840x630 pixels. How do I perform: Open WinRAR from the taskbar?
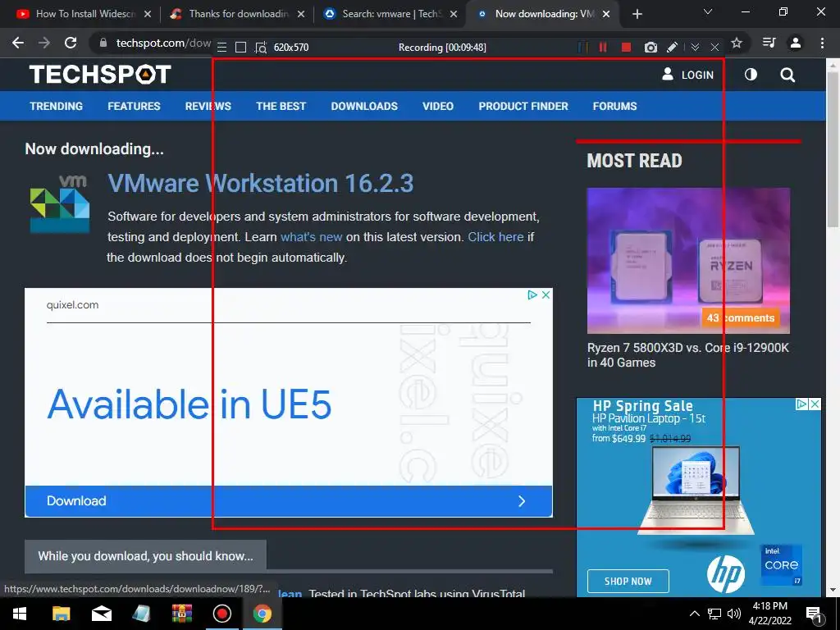[181, 614]
